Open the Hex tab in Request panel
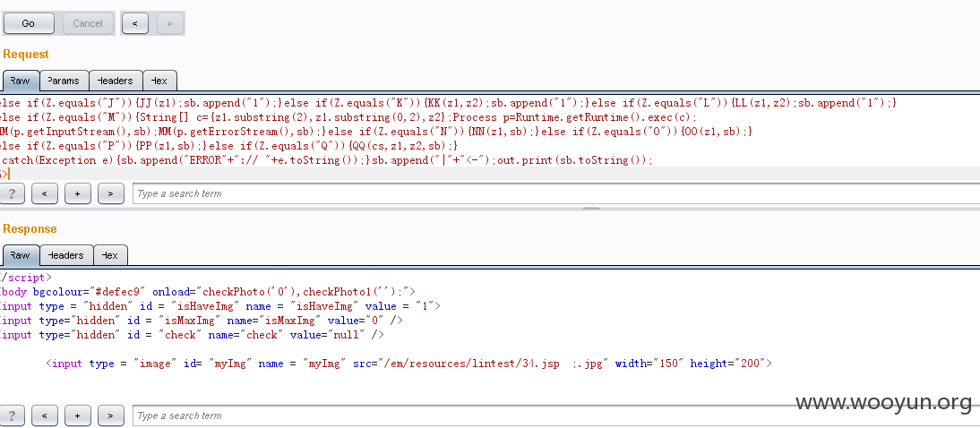The height and width of the screenshot is (428, 980). click(x=159, y=81)
